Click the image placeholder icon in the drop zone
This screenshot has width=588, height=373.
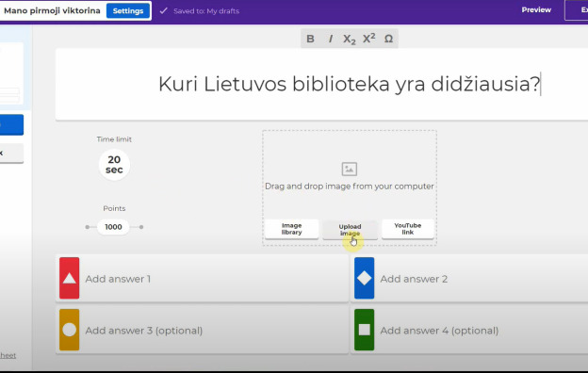pos(349,169)
